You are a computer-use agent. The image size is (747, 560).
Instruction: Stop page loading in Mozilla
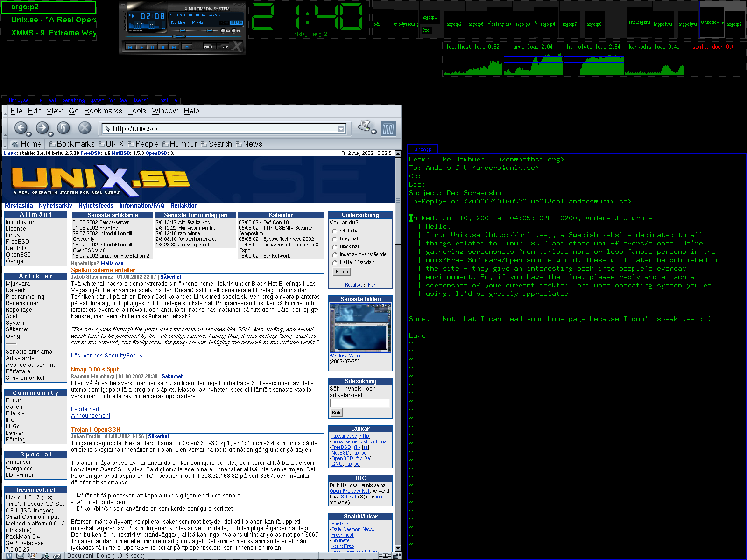click(85, 128)
